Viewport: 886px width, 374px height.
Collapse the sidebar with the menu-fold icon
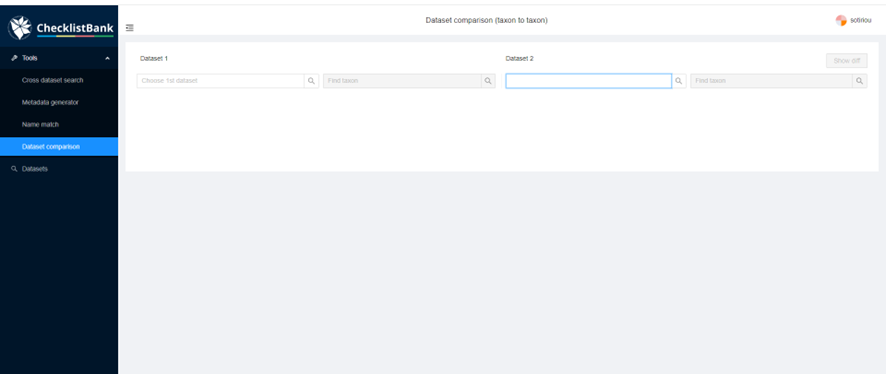tap(130, 28)
